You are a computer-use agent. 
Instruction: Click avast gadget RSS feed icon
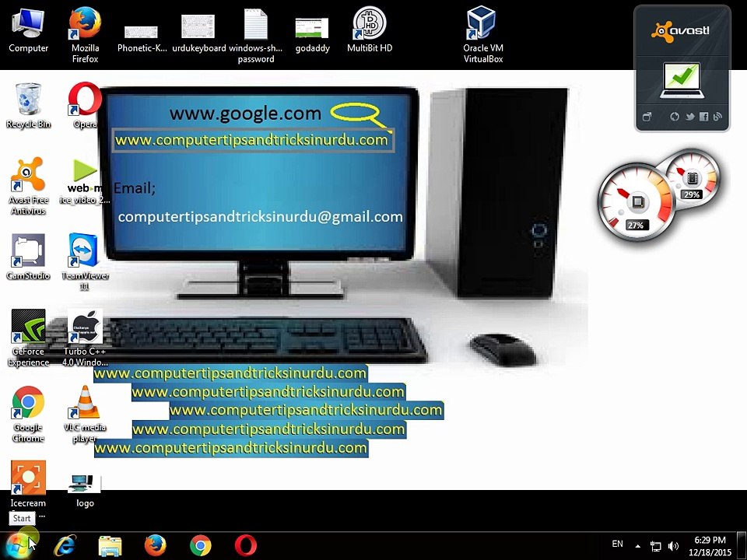717,117
